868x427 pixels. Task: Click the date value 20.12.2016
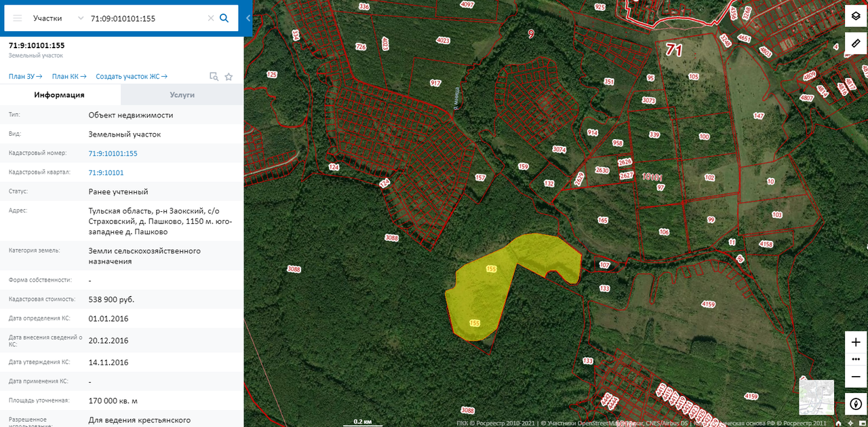tap(108, 340)
